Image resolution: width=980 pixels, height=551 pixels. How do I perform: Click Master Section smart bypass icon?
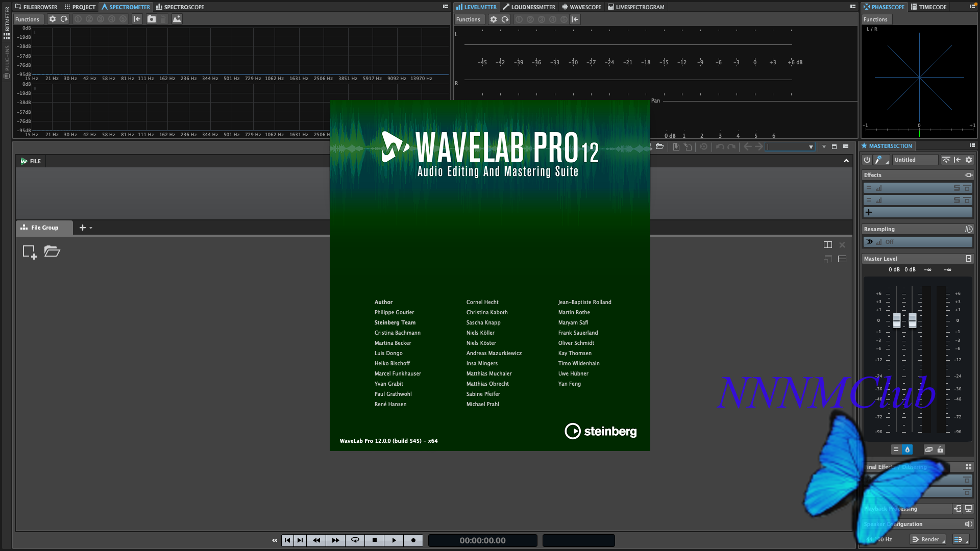point(946,160)
